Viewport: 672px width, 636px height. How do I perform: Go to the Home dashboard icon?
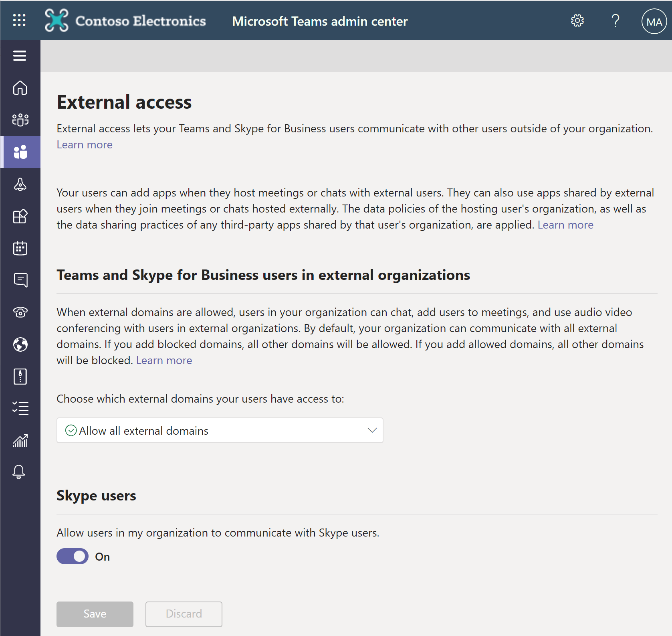20,88
